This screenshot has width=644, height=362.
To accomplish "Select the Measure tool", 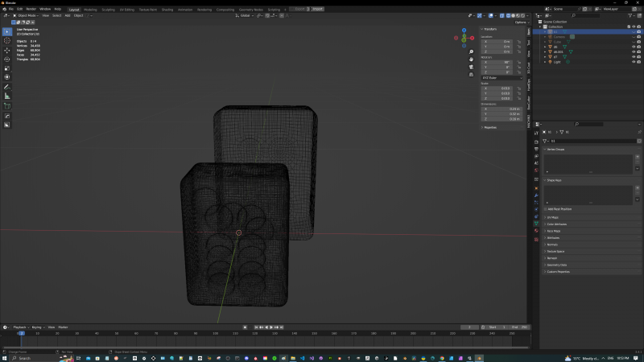I will [x=7, y=96].
